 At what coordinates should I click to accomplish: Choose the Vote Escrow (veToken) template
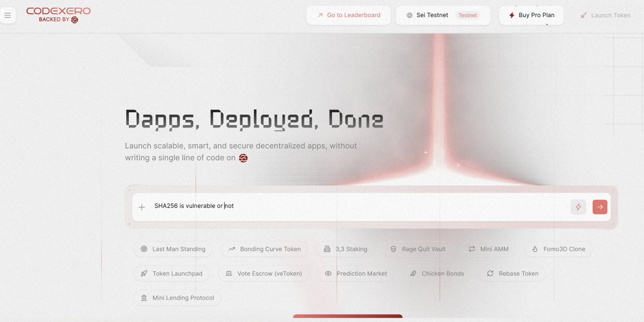264,274
